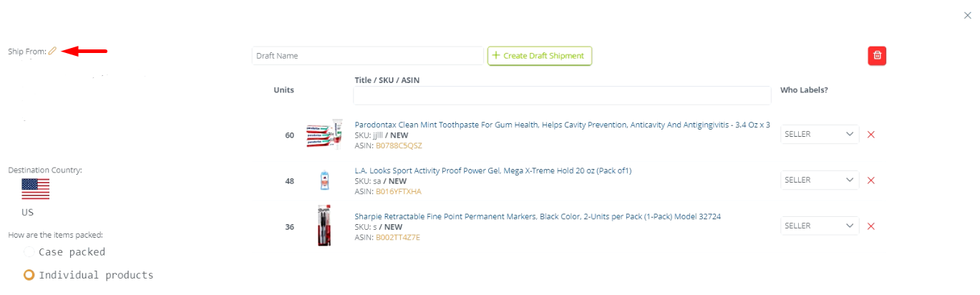This screenshot has width=980, height=295.
Task: Click the red trash delete icon
Action: 877,56
